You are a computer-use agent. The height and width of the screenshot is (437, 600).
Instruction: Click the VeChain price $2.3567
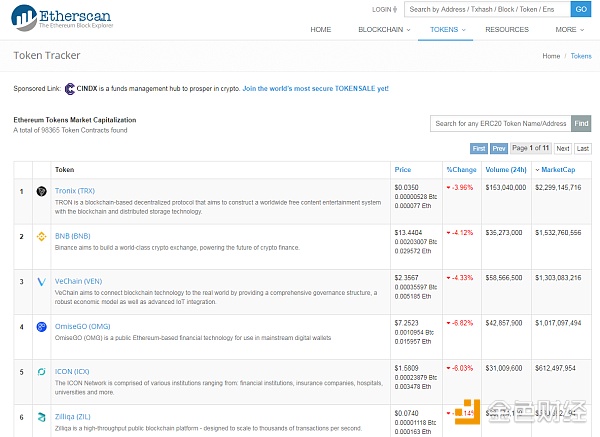point(406,278)
